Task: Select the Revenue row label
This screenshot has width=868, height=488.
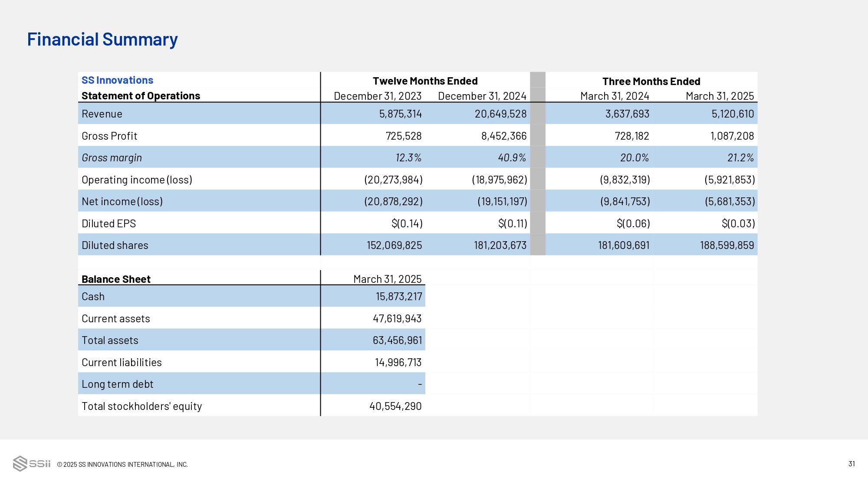Action: tap(102, 114)
